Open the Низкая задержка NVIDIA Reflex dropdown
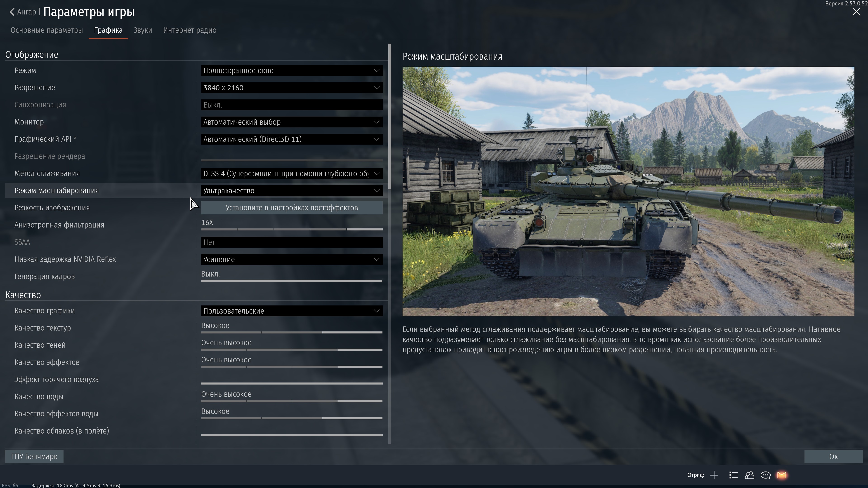The width and height of the screenshot is (868, 488). (291, 259)
